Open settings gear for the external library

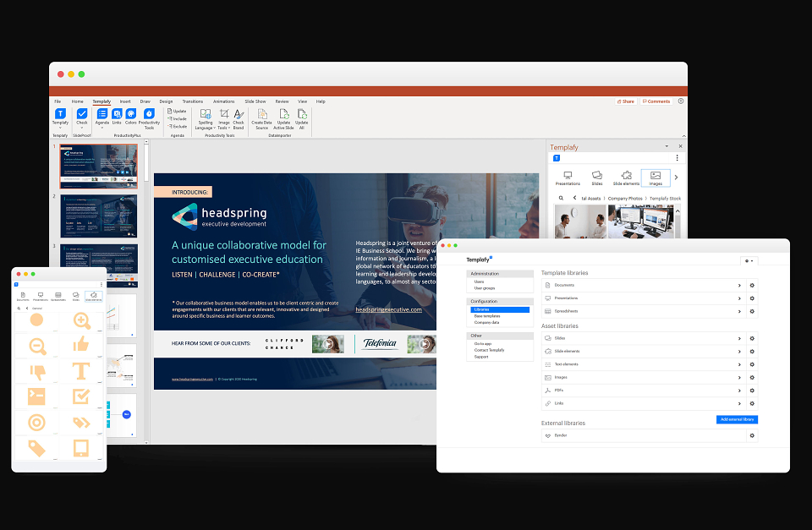pyautogui.click(x=752, y=435)
